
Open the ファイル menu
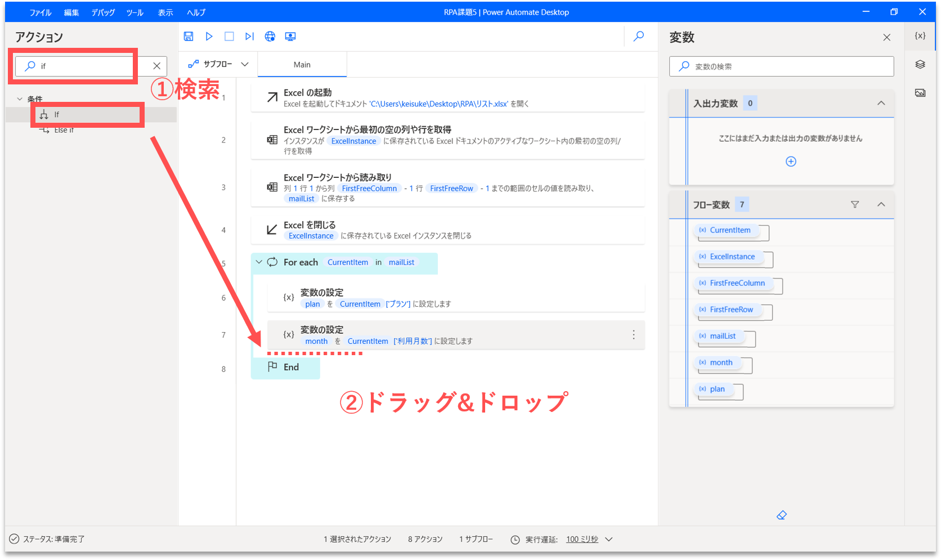pos(41,12)
